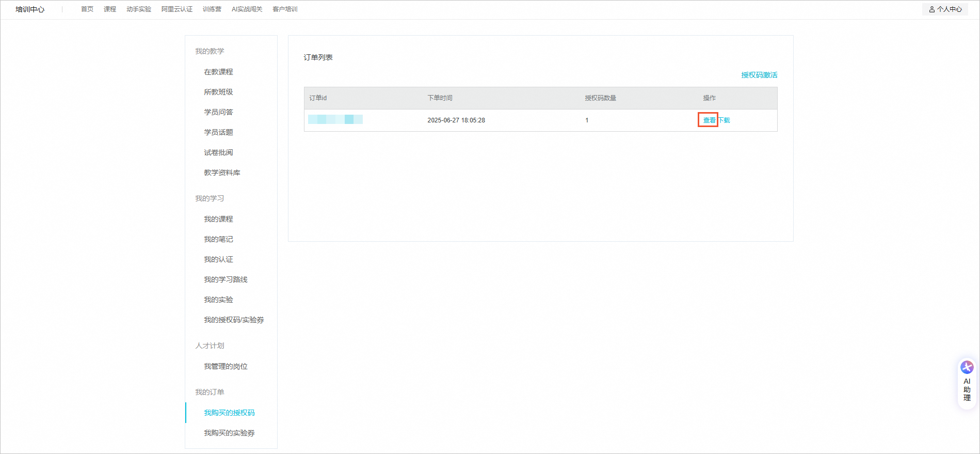This screenshot has height=454, width=980.
Task: Select 我的认证 in sidebar
Action: click(218, 259)
